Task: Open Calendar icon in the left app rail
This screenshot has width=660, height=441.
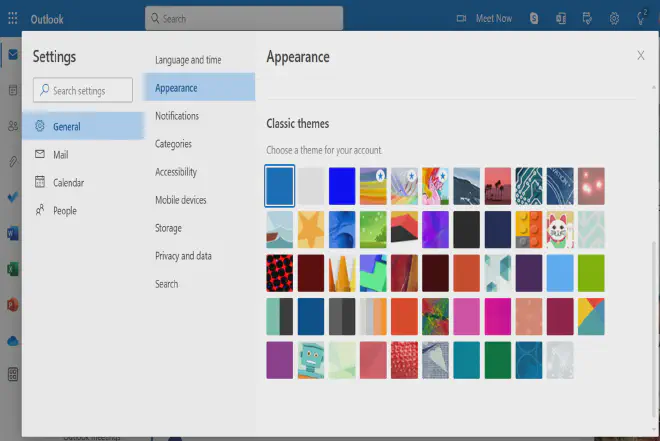Action: [13, 90]
